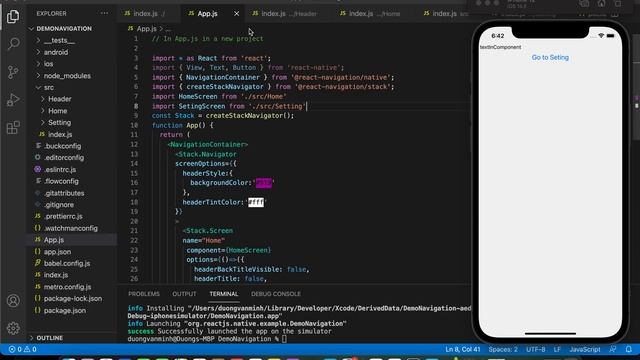Screen dimensions: 640x360
Task: Expand the __tests__ folder
Action: [59, 40]
